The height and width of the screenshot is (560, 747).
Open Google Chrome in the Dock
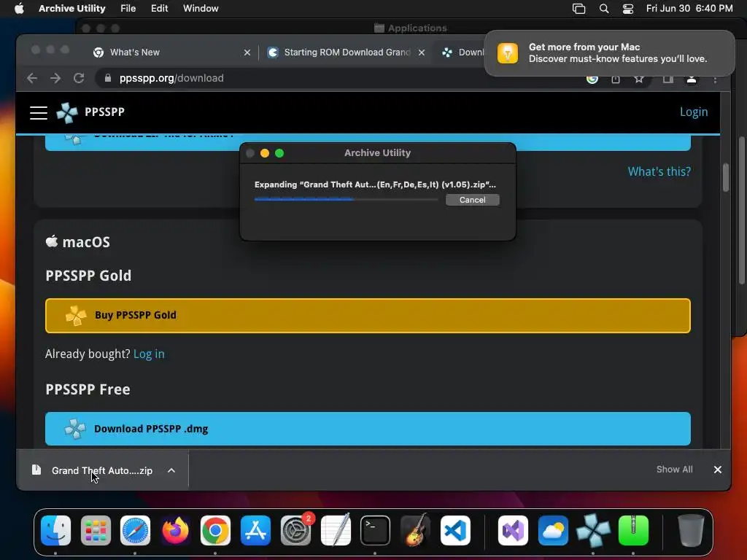coord(215,530)
